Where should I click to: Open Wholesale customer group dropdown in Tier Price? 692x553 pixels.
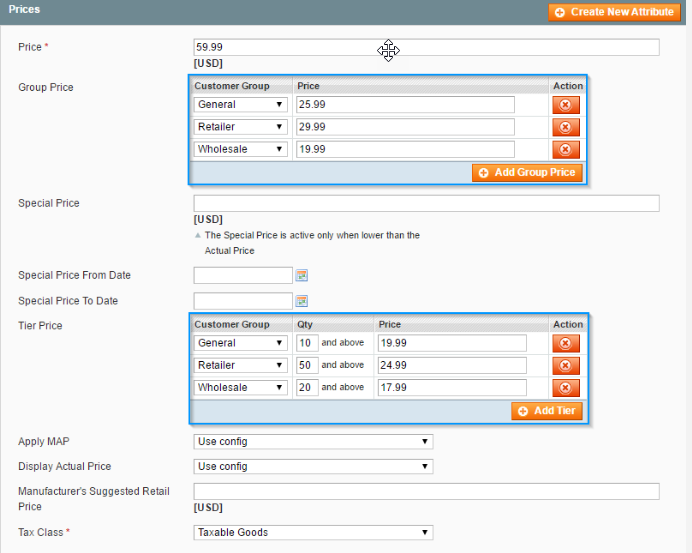tap(241, 387)
